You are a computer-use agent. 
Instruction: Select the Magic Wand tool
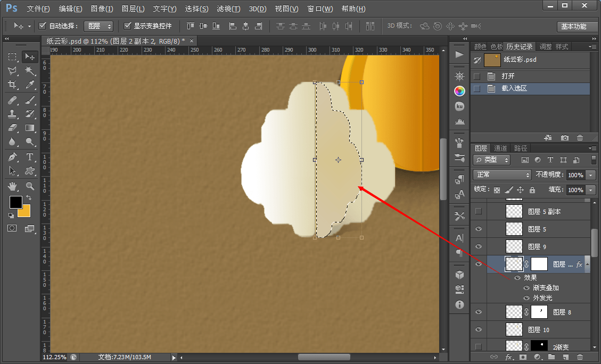[29, 71]
